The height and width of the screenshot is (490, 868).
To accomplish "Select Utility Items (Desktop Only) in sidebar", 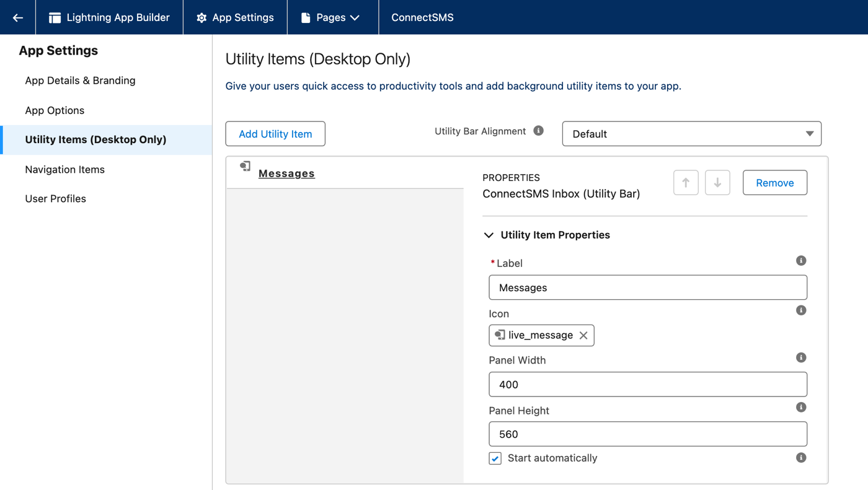I will 106,140.
